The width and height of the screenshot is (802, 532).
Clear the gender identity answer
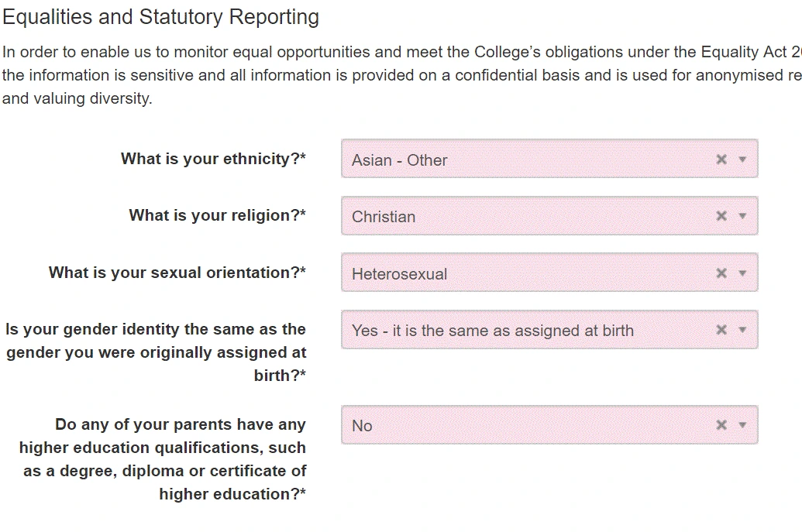(721, 330)
